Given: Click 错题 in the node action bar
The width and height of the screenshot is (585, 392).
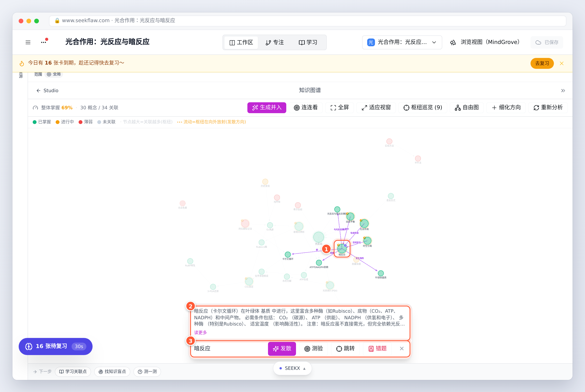Looking at the screenshot, I should coord(377,349).
